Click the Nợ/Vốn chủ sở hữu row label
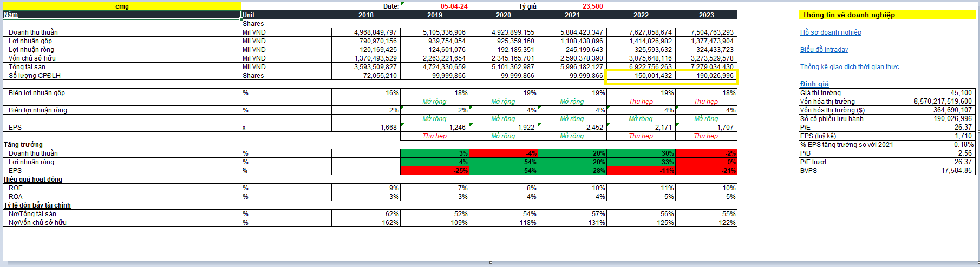This screenshot has width=980, height=267. coord(37,223)
